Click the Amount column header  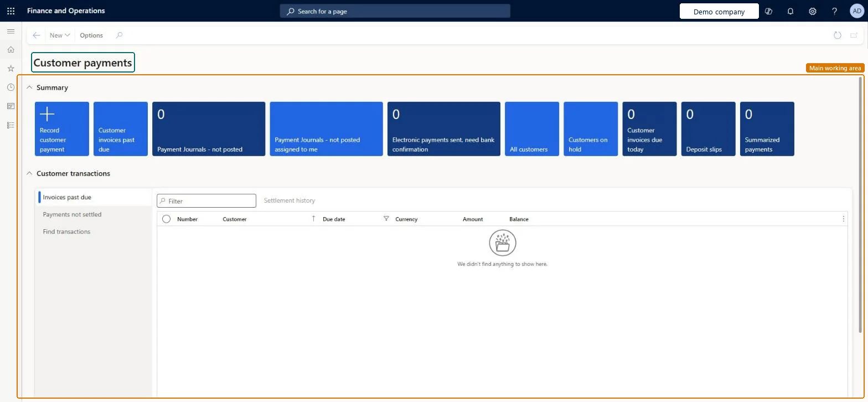(473, 219)
